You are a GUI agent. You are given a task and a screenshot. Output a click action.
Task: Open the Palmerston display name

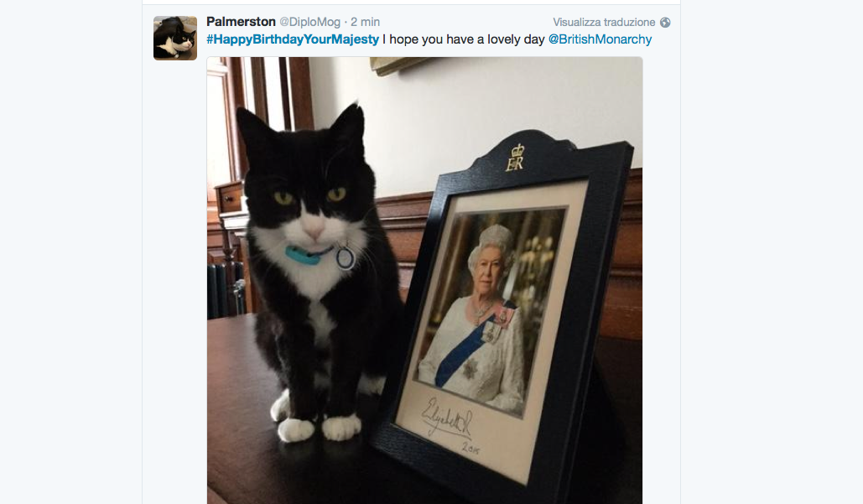click(241, 22)
